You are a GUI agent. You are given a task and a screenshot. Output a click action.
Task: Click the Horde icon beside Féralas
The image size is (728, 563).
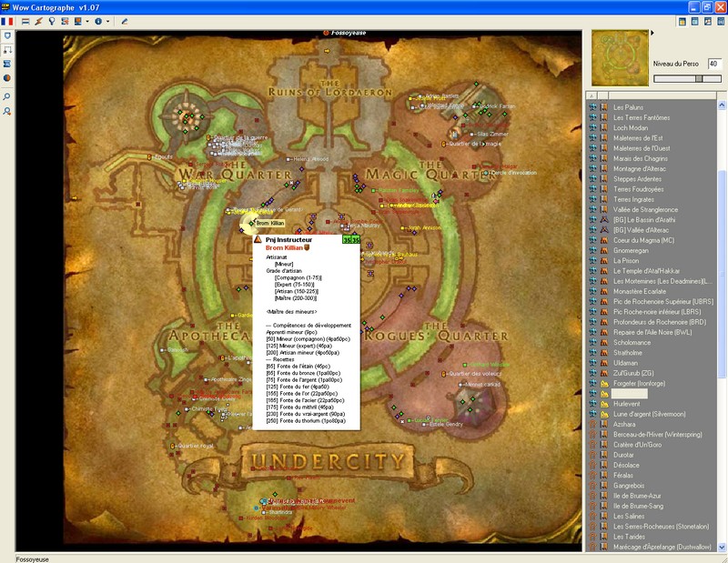[x=592, y=475]
